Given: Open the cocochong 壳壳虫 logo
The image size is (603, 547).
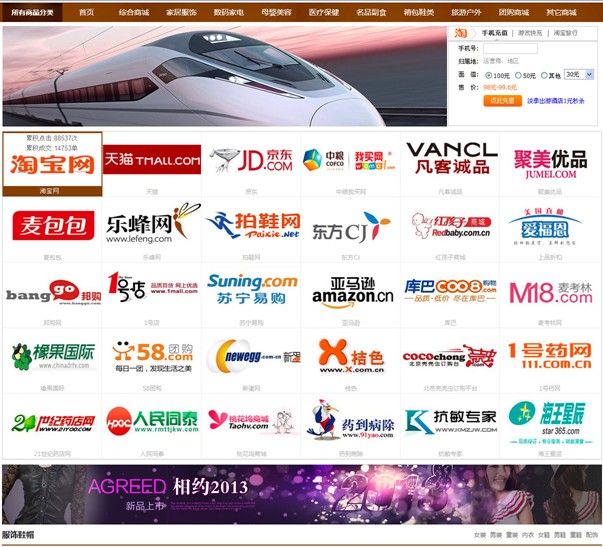Looking at the screenshot, I should (x=448, y=356).
